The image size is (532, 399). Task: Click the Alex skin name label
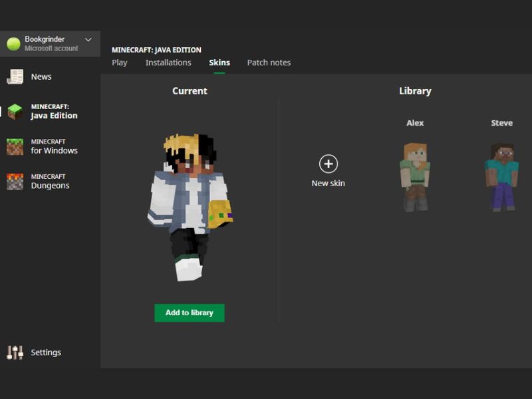tap(415, 123)
